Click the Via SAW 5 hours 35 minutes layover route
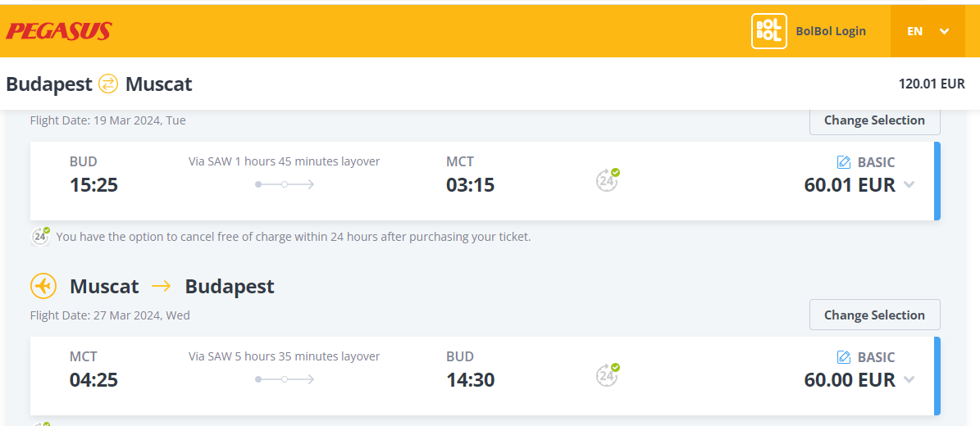 (285, 367)
